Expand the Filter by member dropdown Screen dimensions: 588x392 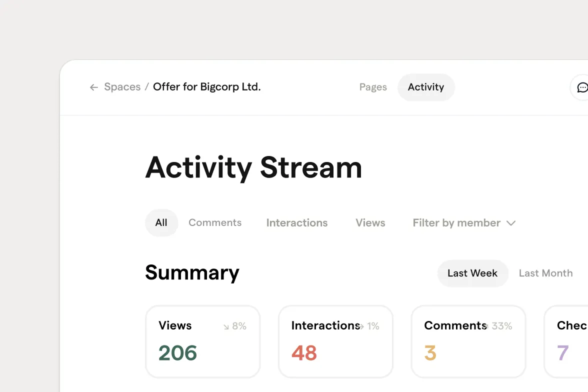pos(464,222)
